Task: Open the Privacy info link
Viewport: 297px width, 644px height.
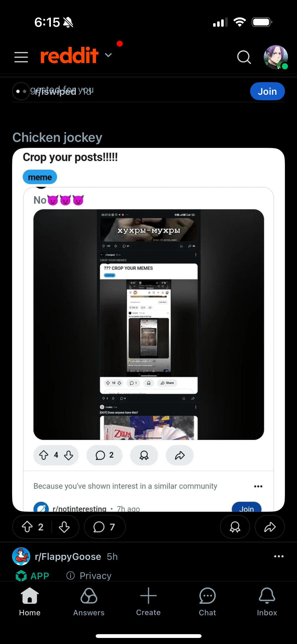Action: coord(89,576)
